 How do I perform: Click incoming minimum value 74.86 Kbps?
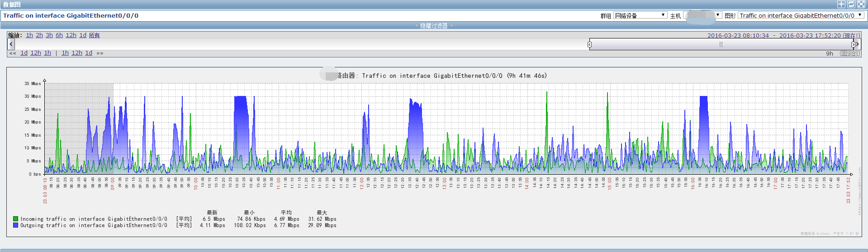tap(251, 219)
